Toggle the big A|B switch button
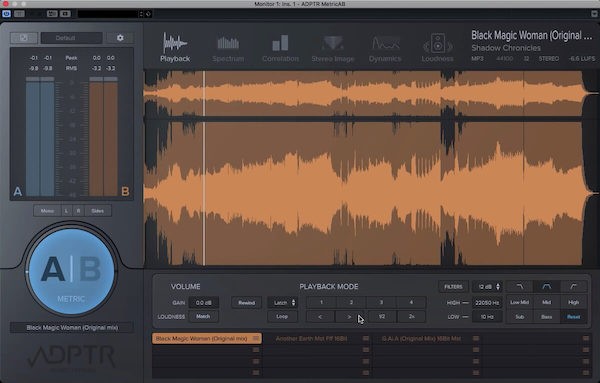The image size is (600, 383). point(71,271)
